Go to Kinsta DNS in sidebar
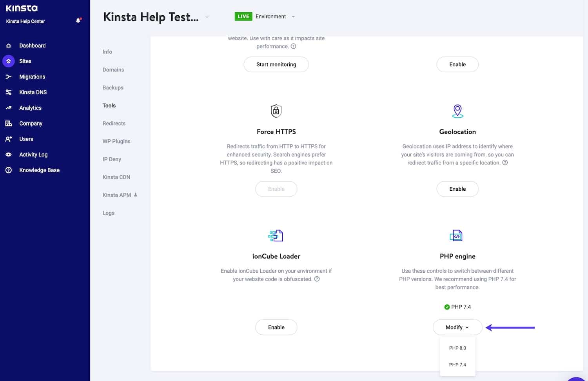Viewport: 588px width, 381px height. 33,92
